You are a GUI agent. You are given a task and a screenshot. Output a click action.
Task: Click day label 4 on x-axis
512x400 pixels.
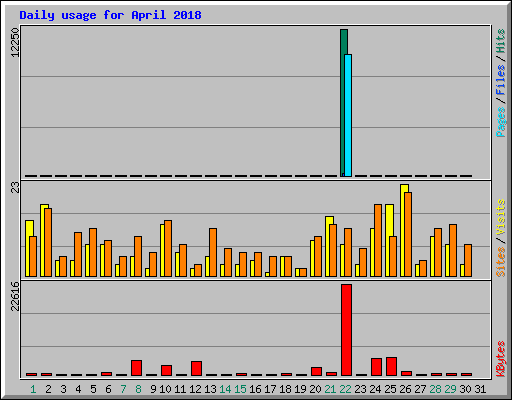[x=78, y=389]
